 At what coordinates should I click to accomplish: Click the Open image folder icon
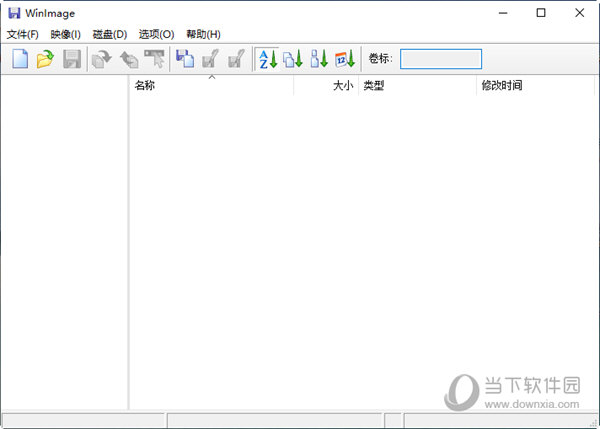click(x=45, y=59)
